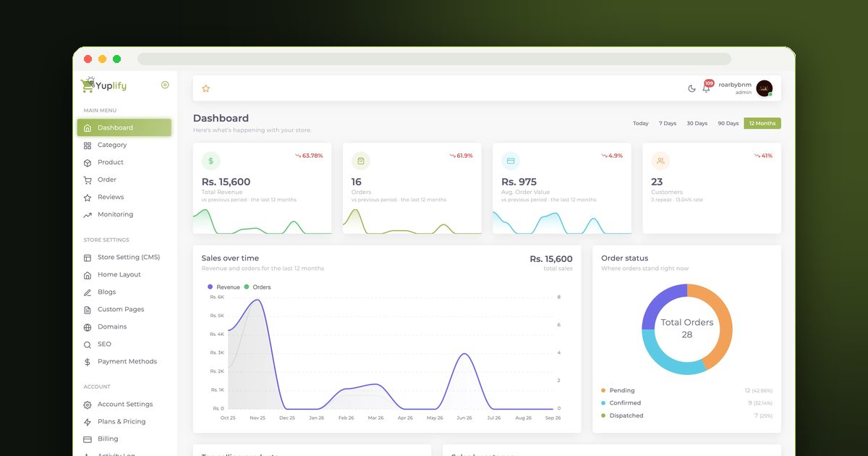Open the SEO settings link
868x456 pixels.
pyautogui.click(x=124, y=344)
